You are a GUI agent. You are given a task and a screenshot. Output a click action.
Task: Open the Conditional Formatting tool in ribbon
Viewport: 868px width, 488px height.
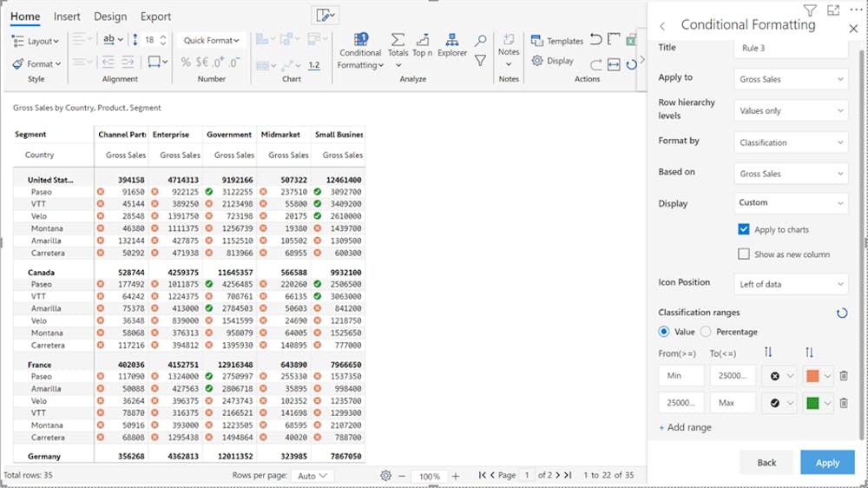[360, 50]
